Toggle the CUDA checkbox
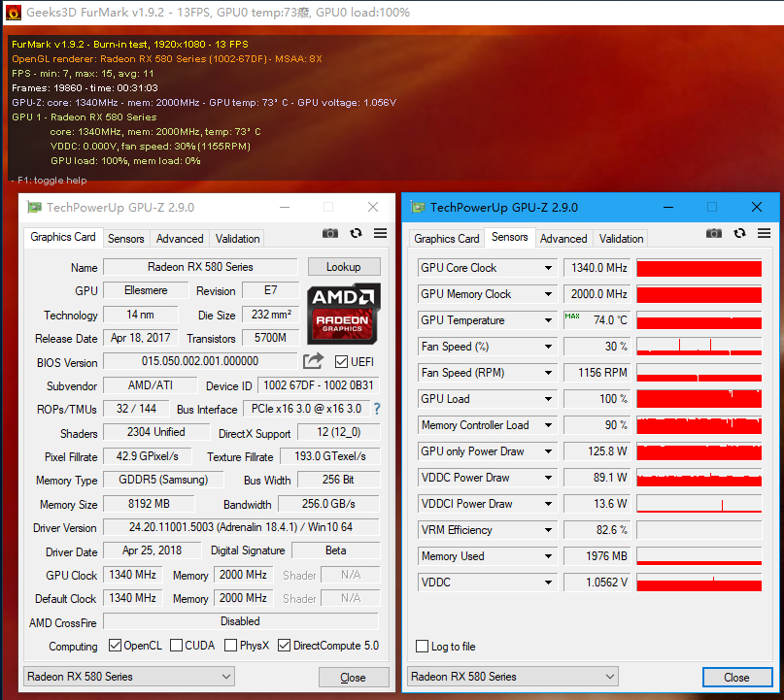Viewport: 784px width, 700px height. 176,645
